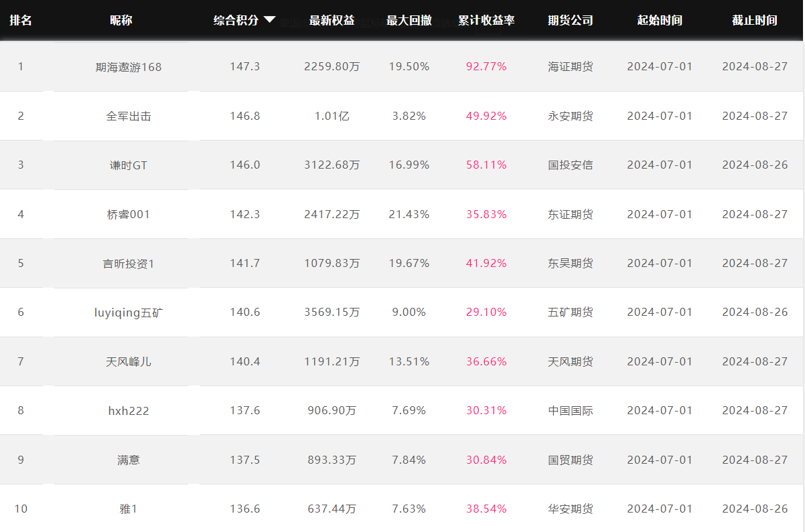Screen dimensions: 805x532
Task: Click futures company 东证期货
Action: pos(571,214)
